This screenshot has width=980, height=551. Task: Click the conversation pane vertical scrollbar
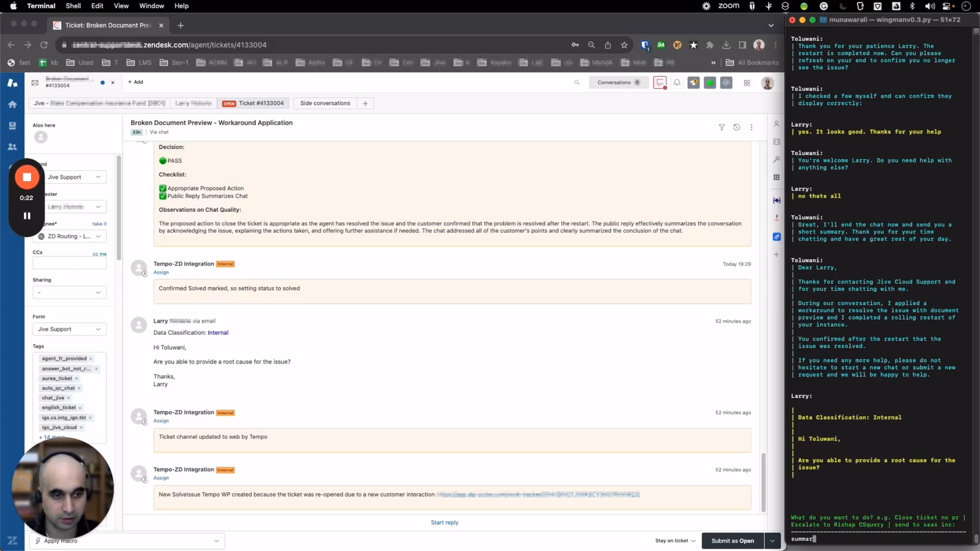click(763, 482)
